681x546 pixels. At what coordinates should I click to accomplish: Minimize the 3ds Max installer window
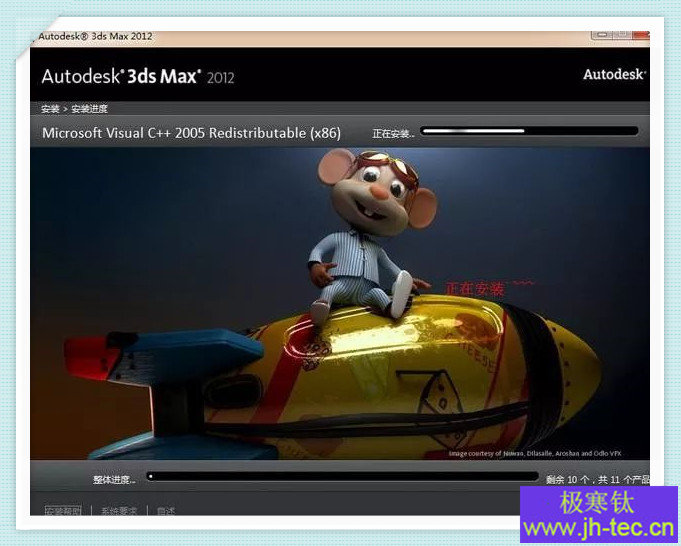pos(602,35)
